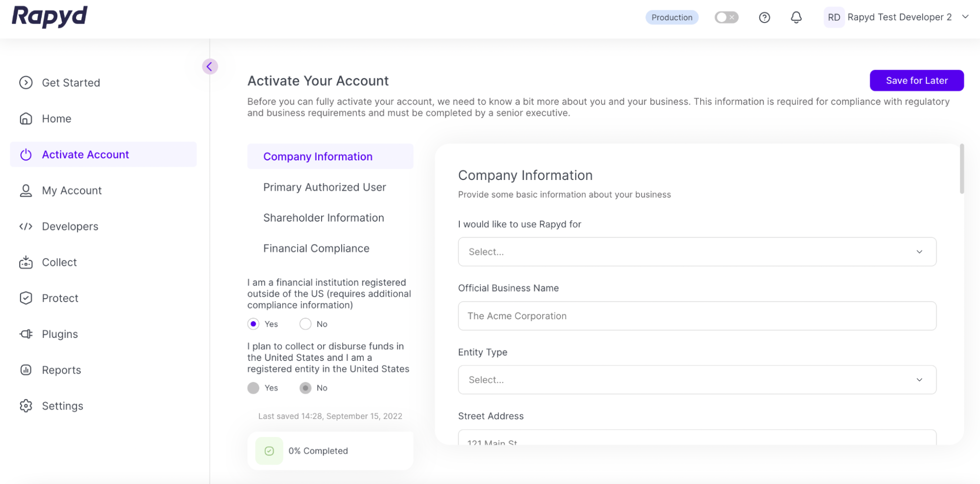The image size is (980, 484).
Task: Open the 'I would like to use Rapyd for' dropdown
Action: [x=697, y=252]
